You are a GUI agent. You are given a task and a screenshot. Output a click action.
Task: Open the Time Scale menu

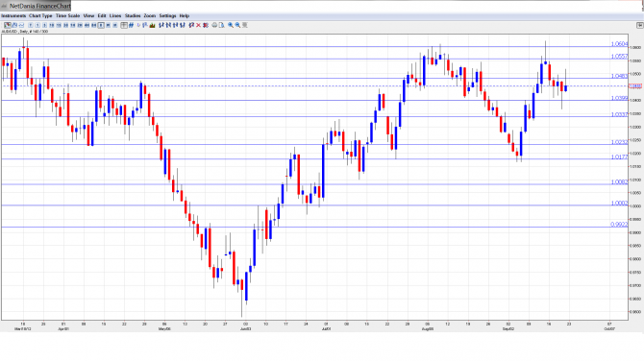click(x=68, y=16)
